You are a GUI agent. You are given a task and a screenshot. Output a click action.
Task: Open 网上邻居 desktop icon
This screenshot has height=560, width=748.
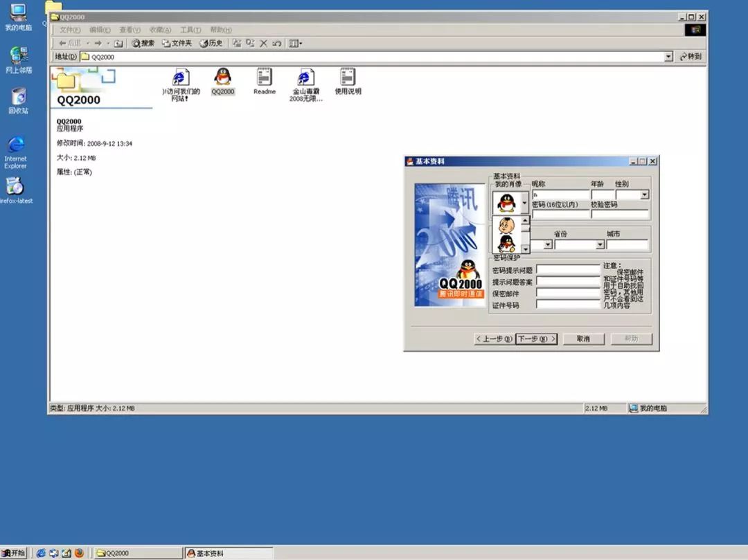(19, 60)
